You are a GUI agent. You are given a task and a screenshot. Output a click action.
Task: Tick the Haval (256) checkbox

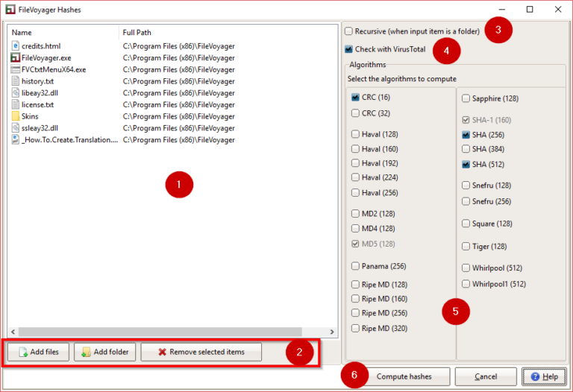(x=355, y=192)
